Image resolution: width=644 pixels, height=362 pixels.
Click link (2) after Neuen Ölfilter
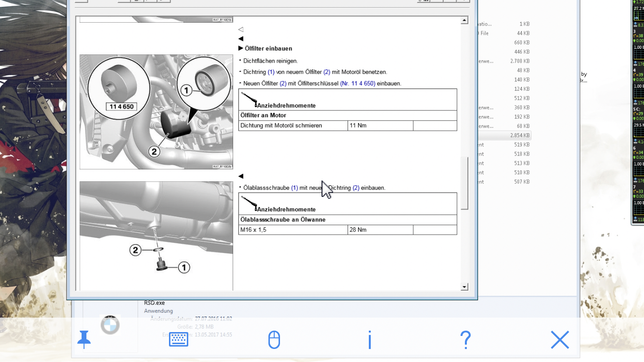coord(283,84)
